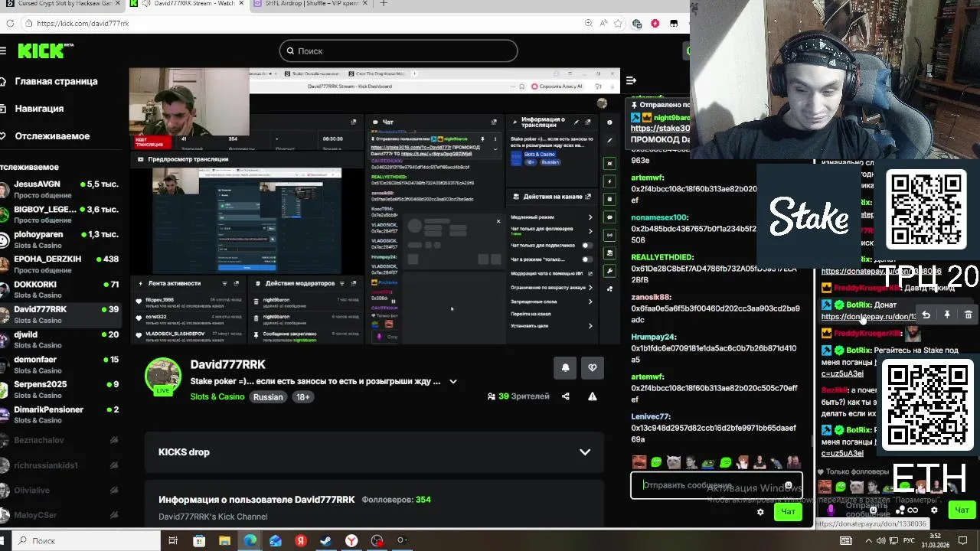Screen dimensions: 980x551
Task: Click the reply arrow icon on message
Action: click(926, 315)
